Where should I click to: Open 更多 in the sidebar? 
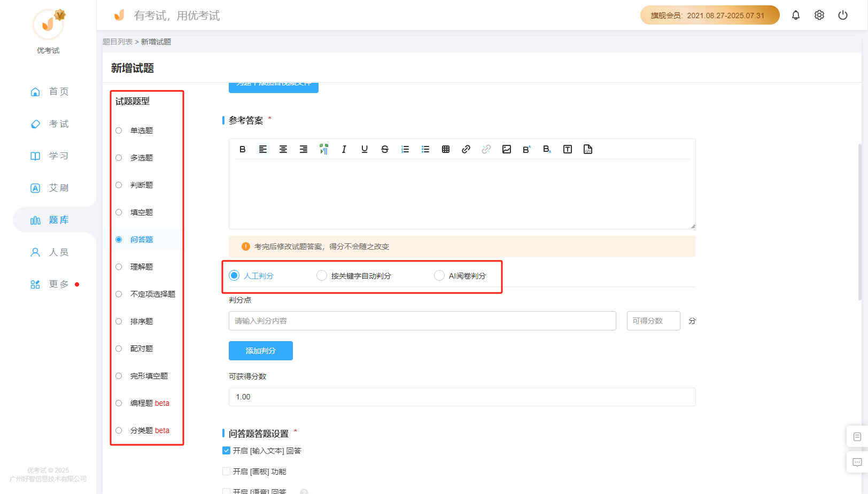[x=50, y=284]
